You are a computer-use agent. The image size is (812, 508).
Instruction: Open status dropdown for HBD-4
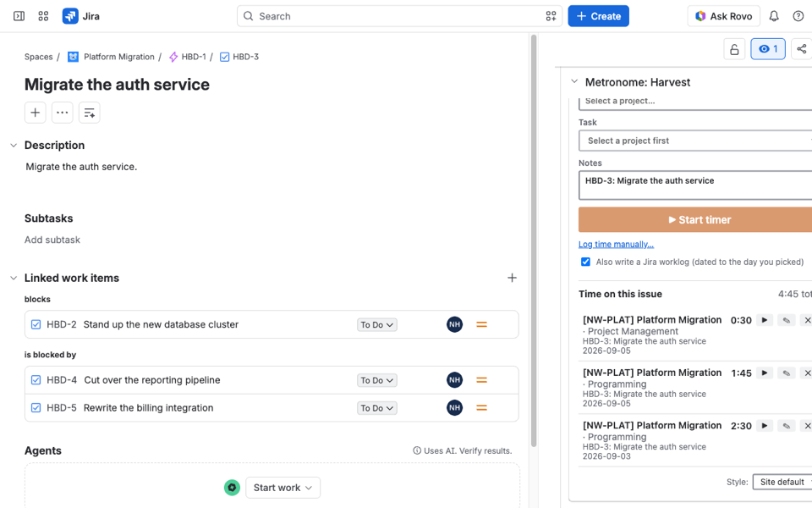point(377,380)
